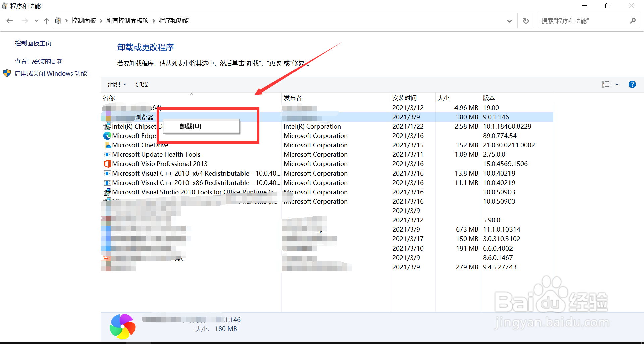Viewport: 644px width, 344px height.
Task: Select Visual Studio 2010 Tools for Office Runtime entry
Action: pos(193,192)
